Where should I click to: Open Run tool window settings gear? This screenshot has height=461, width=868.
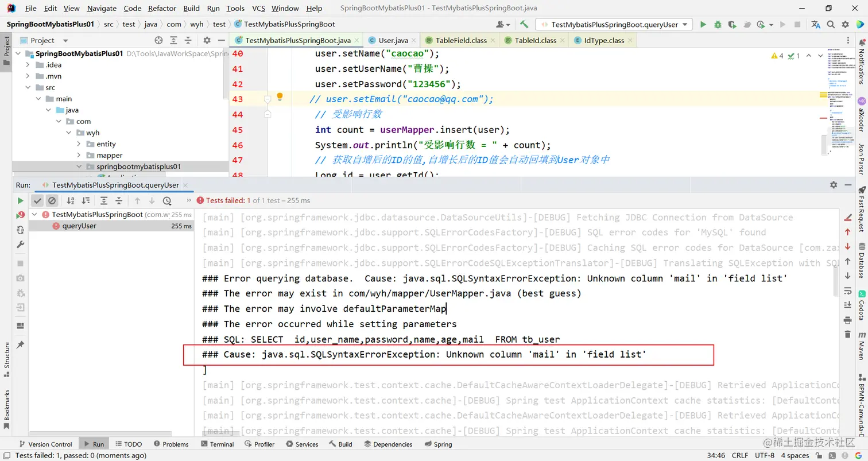pos(834,185)
